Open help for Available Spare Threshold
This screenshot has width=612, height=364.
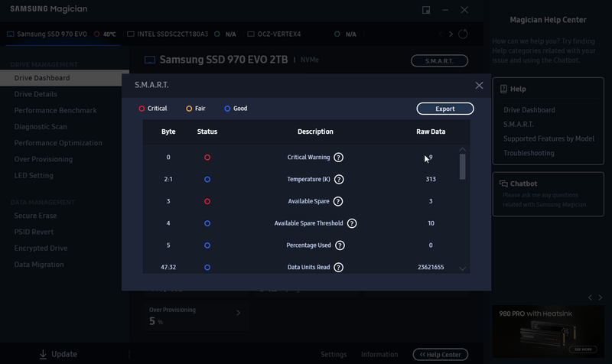[352, 223]
